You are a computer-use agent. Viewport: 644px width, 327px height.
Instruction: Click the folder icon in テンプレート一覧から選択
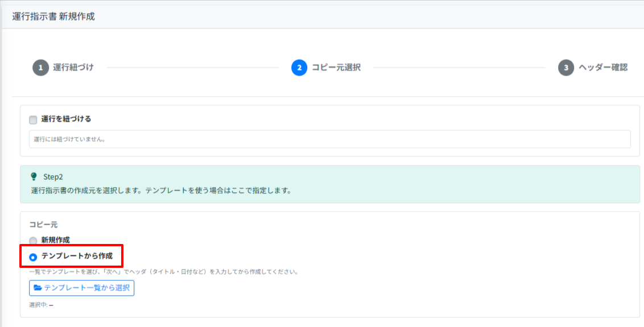tap(38, 288)
